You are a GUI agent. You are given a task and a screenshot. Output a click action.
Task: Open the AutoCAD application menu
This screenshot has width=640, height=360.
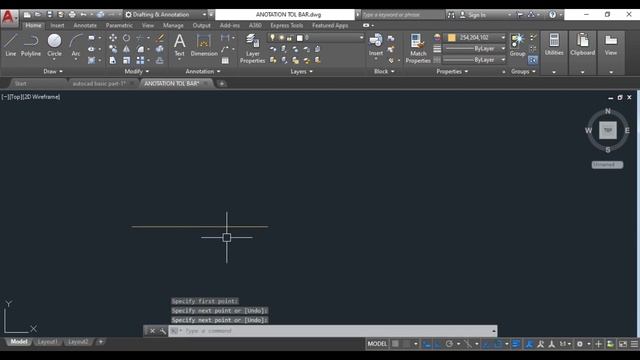click(9, 18)
